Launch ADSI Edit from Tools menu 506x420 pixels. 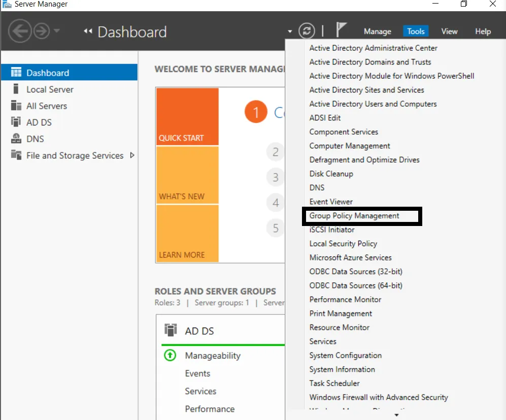[325, 117]
